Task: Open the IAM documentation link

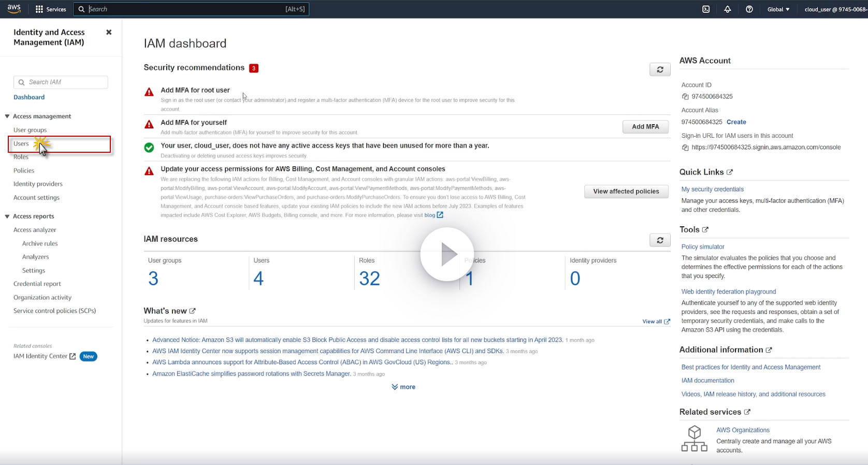Action: (708, 381)
